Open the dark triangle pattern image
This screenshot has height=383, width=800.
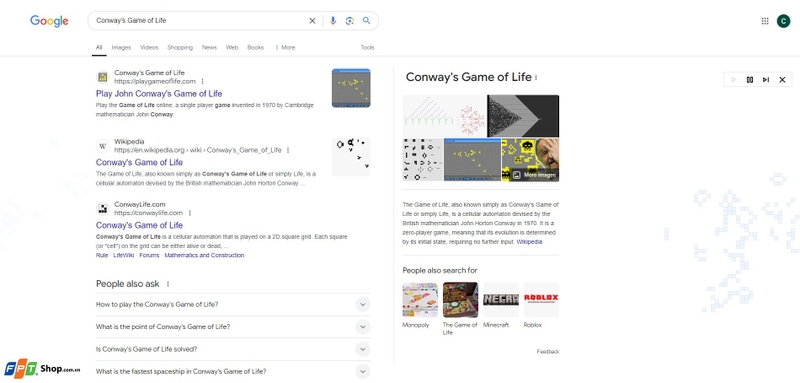(523, 116)
